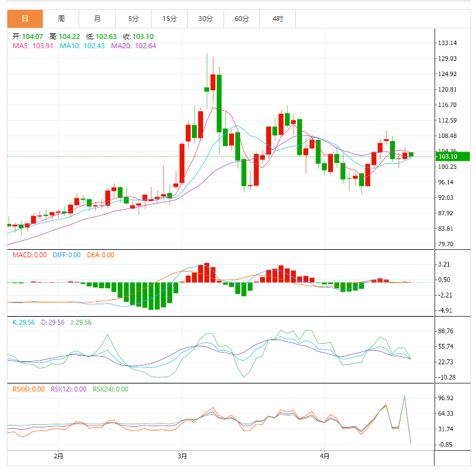Switch to the 月 monthly tab

pos(97,19)
